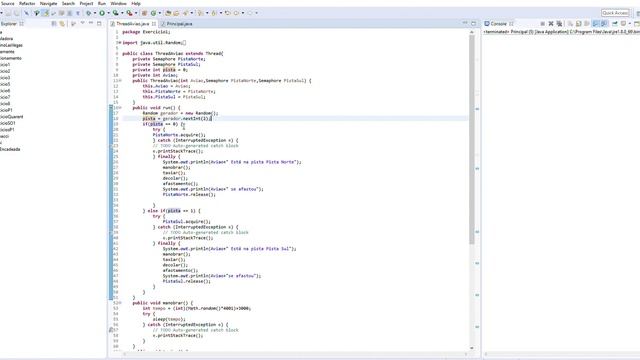Open the Window menu
Image resolution: width=640 pixels, height=360 pixels.
pos(118,3)
